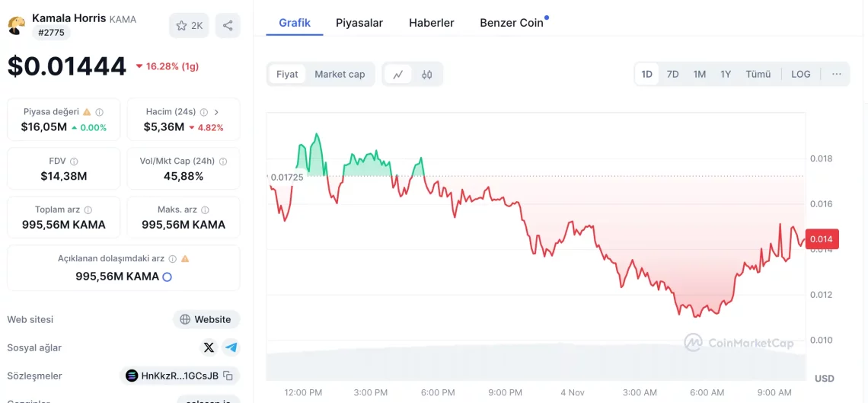This screenshot has width=868, height=403.
Task: Click warning icon beside Piyasa değeri
Action: pos(87,112)
